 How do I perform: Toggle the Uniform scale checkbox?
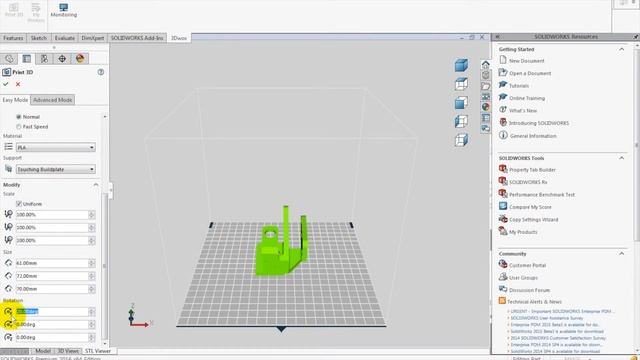19,204
